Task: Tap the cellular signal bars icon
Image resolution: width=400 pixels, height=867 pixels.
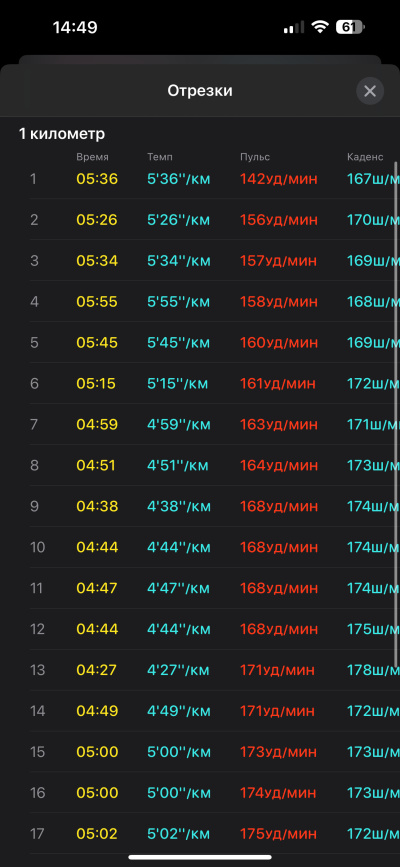Action: 294,27
